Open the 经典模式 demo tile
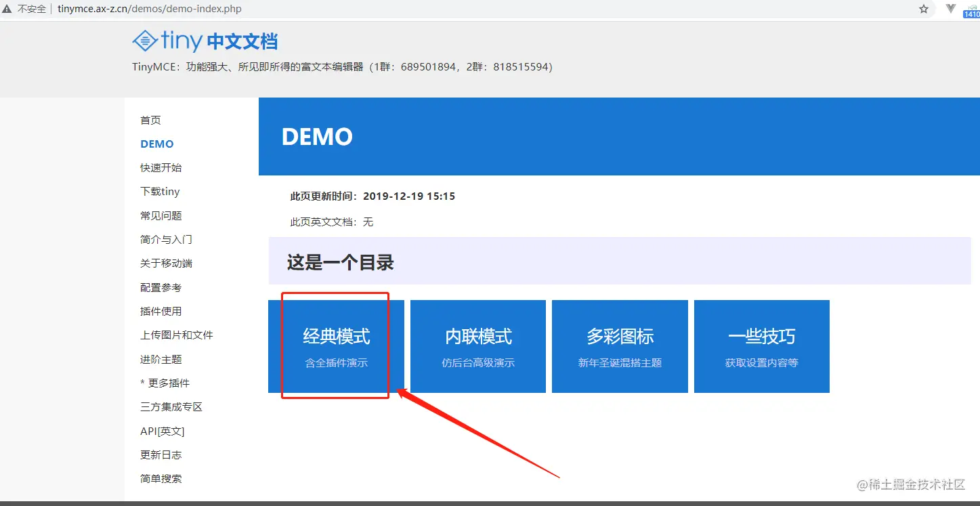This screenshot has height=506, width=980. click(x=335, y=345)
